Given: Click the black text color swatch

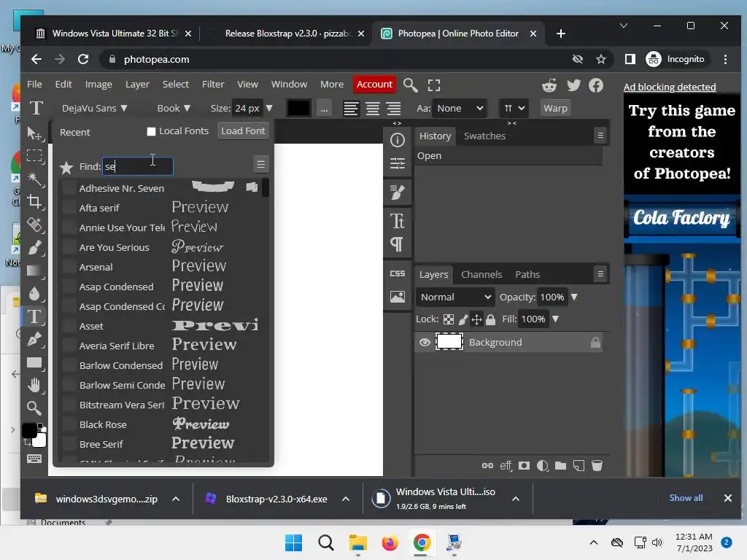Looking at the screenshot, I should [298, 108].
